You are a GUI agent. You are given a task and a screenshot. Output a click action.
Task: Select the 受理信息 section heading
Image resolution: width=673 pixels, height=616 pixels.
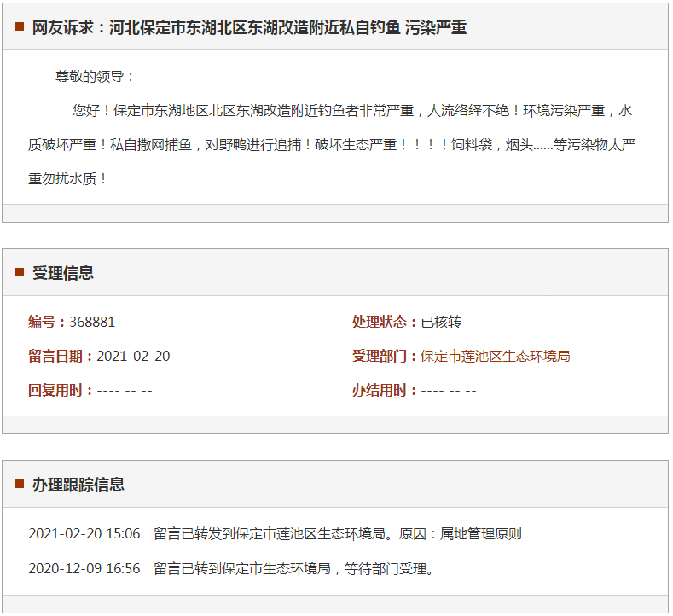[63, 273]
